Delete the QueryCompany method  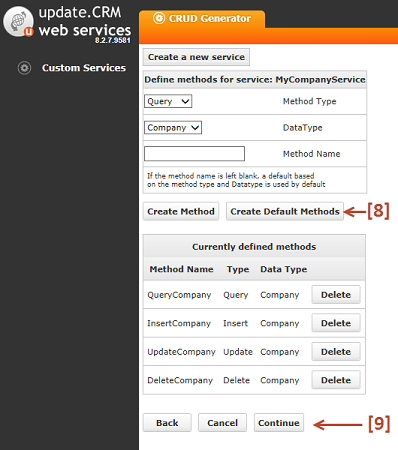pos(336,295)
